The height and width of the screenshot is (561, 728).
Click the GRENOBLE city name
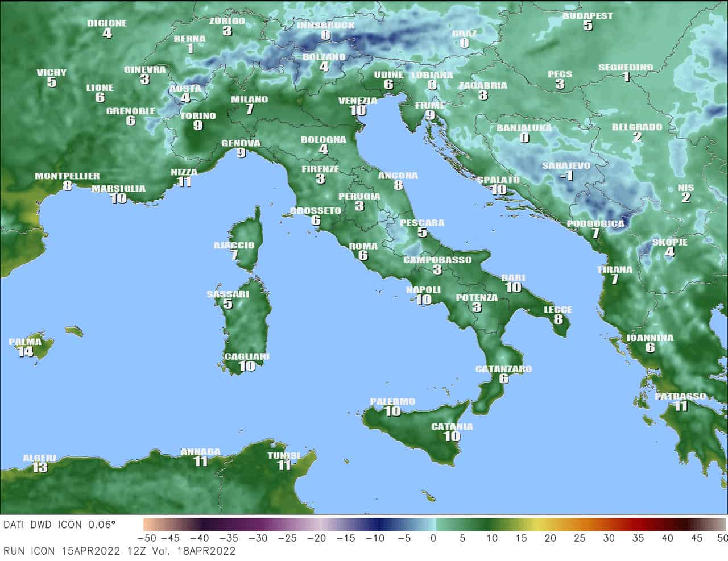[130, 111]
